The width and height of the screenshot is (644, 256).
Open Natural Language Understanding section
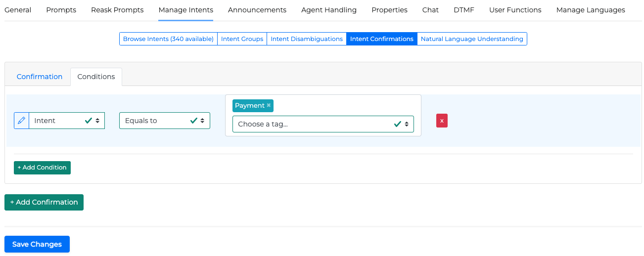click(472, 39)
